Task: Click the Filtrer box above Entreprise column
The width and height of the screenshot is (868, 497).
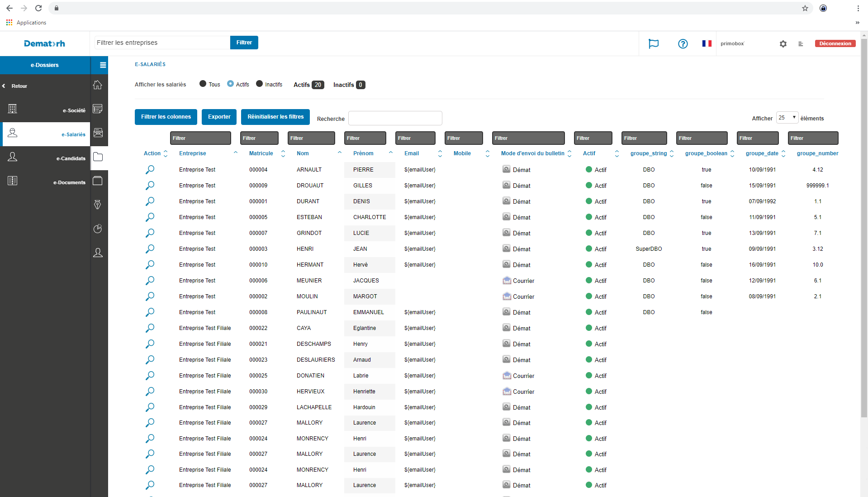Action: [200, 138]
